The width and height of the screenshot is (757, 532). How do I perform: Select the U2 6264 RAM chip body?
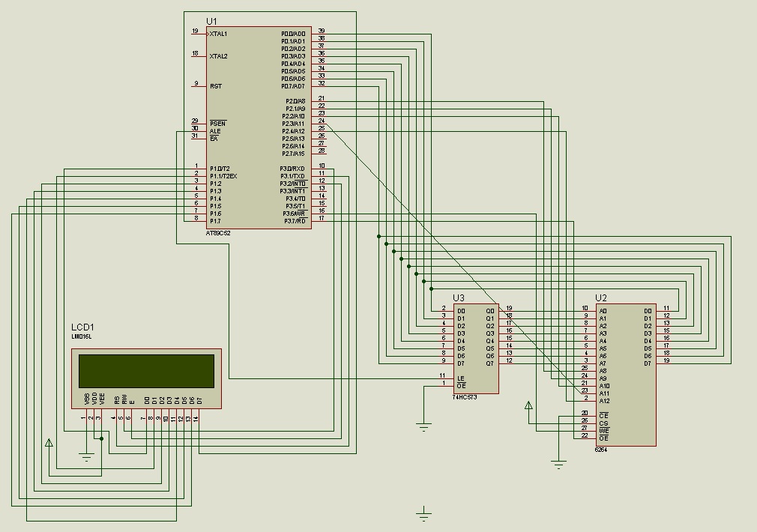coord(626,375)
